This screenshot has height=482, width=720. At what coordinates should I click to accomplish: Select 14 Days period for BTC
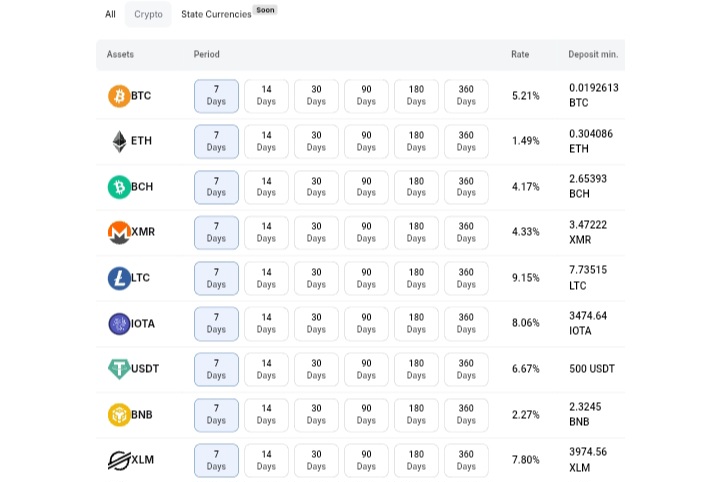tap(266, 96)
